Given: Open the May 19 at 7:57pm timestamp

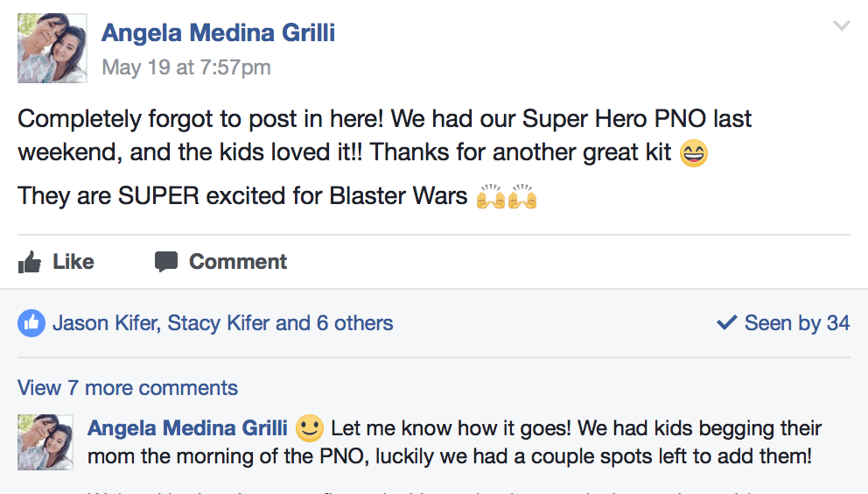Looking at the screenshot, I should (x=186, y=67).
